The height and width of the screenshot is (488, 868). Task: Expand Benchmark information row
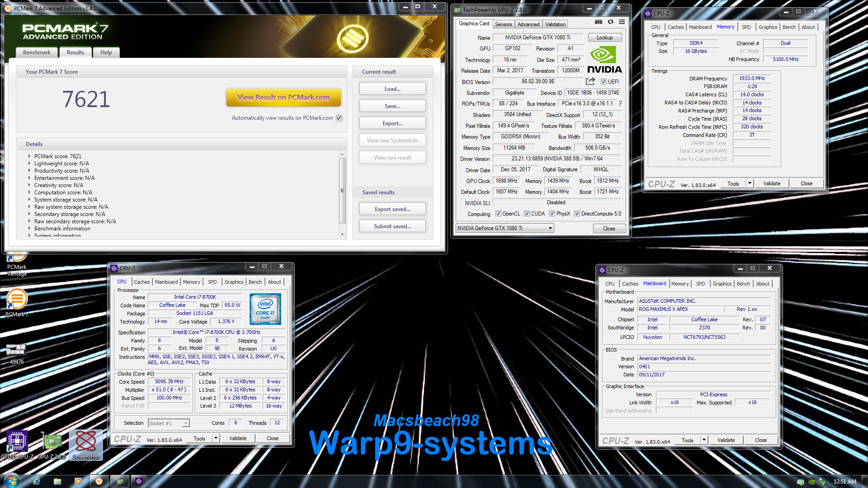29,228
